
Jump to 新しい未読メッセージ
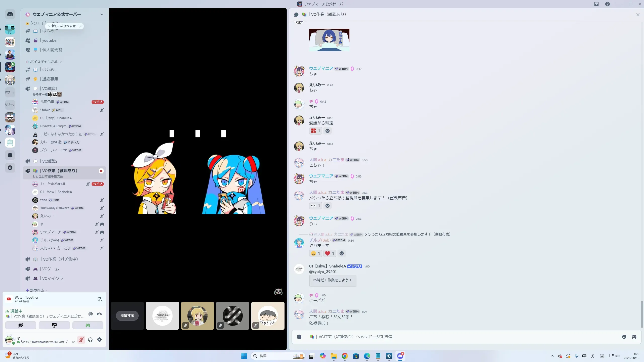65,26
